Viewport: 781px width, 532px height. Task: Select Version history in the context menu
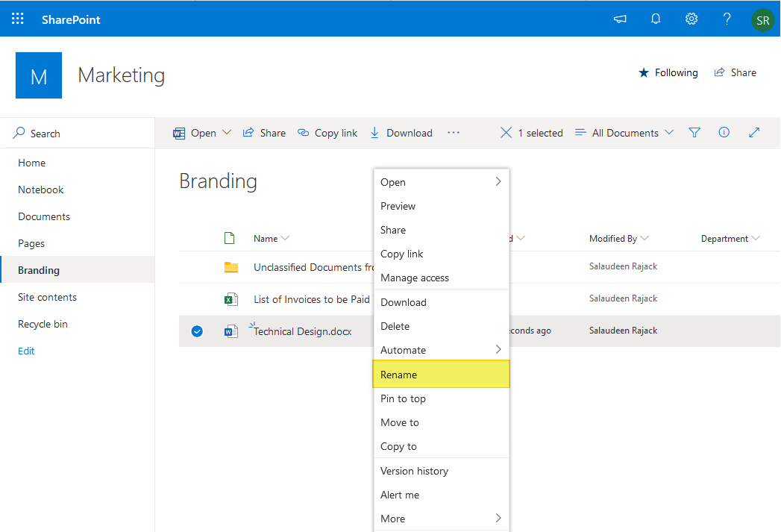pos(414,471)
